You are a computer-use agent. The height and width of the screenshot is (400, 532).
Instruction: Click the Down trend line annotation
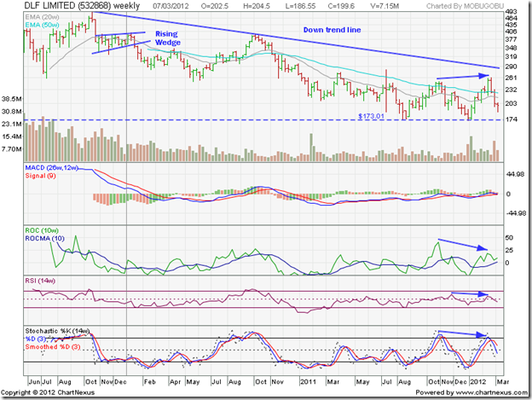pyautogui.click(x=332, y=30)
